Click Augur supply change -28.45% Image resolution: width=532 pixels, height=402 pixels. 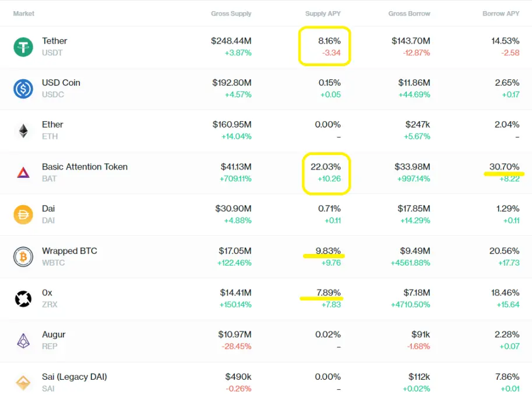coord(237,347)
